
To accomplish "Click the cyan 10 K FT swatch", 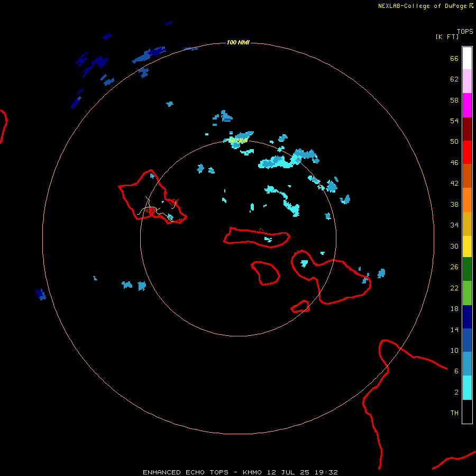I will (467, 388).
